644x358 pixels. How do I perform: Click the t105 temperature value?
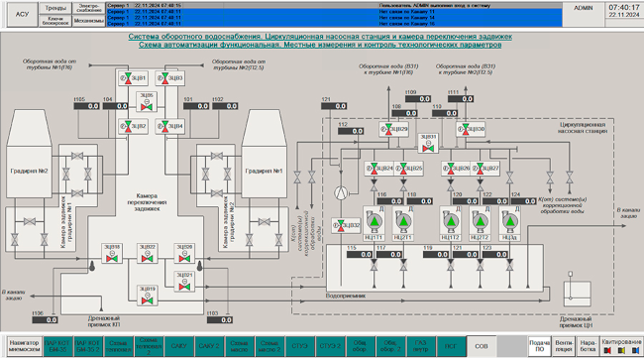[86, 106]
